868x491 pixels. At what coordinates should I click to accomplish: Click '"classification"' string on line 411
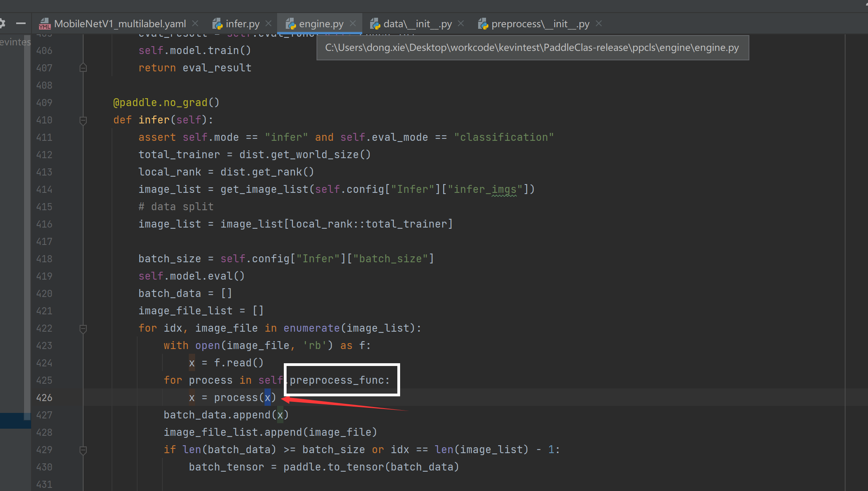point(504,137)
